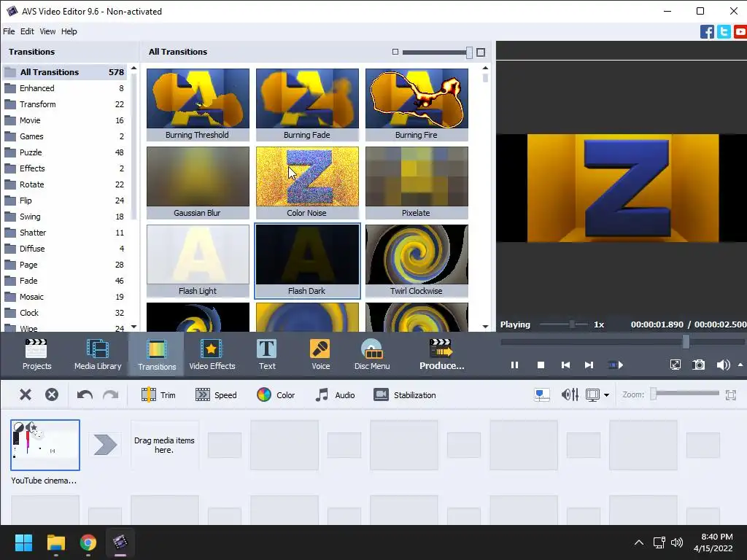Expand the view mode dropdown arrow
This screenshot has height=560, width=747.
point(606,394)
